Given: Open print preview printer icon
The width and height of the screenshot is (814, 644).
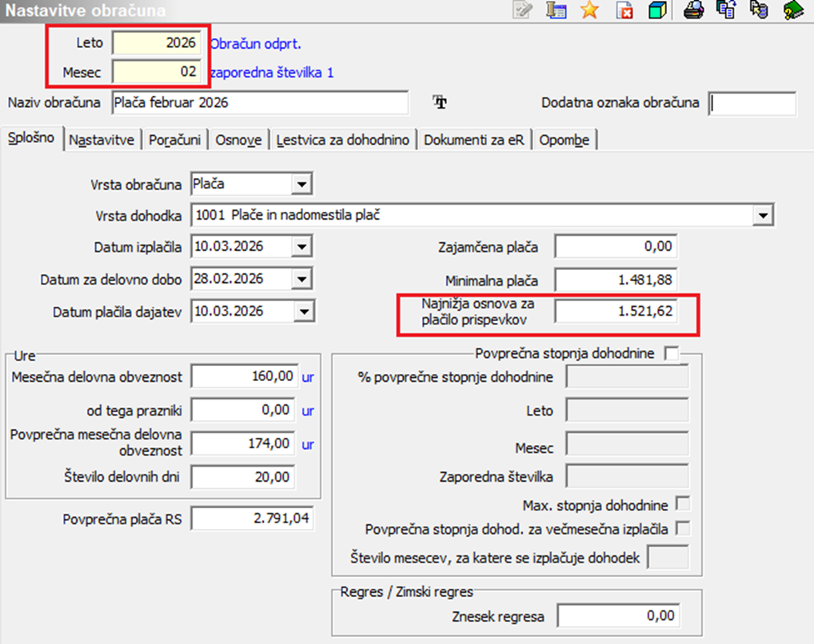Looking at the screenshot, I should click(694, 10).
